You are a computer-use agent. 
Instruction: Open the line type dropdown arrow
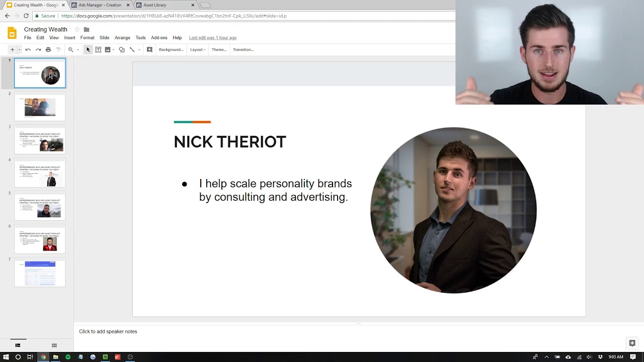(139, 50)
